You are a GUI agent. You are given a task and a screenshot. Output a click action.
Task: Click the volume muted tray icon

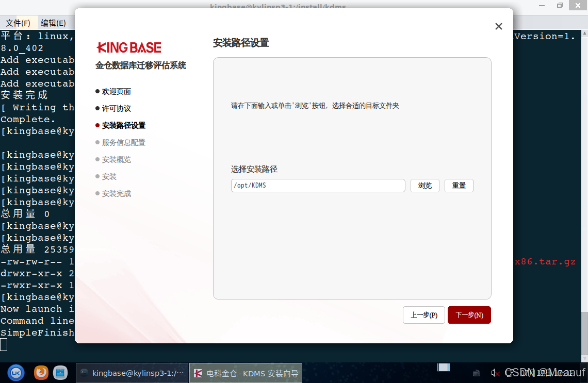pyautogui.click(x=495, y=373)
